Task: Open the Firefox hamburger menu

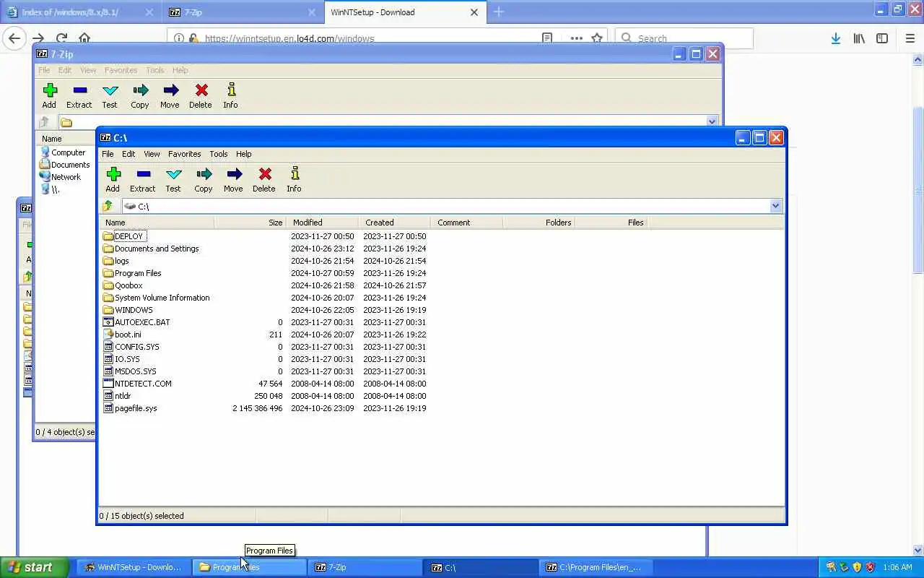Action: pyautogui.click(x=910, y=38)
